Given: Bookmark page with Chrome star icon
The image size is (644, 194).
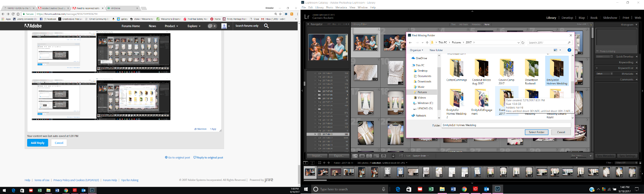Looking at the screenshot, I should click(x=281, y=14).
